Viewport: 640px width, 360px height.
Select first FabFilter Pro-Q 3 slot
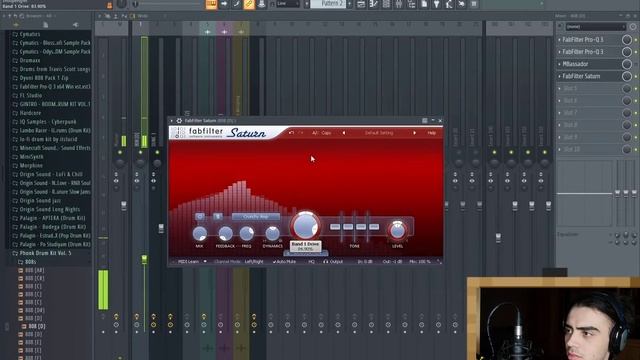pyautogui.click(x=588, y=40)
